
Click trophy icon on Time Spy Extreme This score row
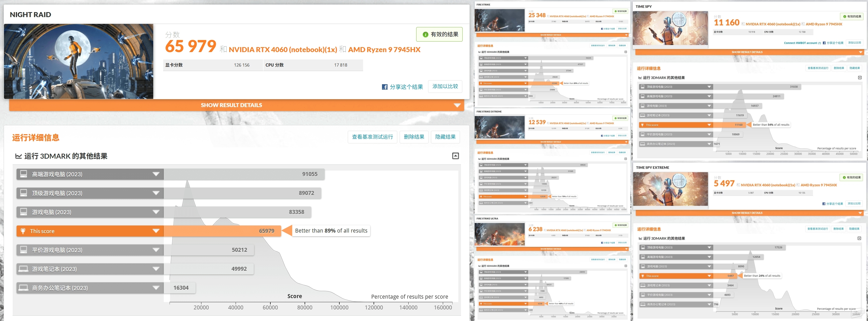(643, 276)
